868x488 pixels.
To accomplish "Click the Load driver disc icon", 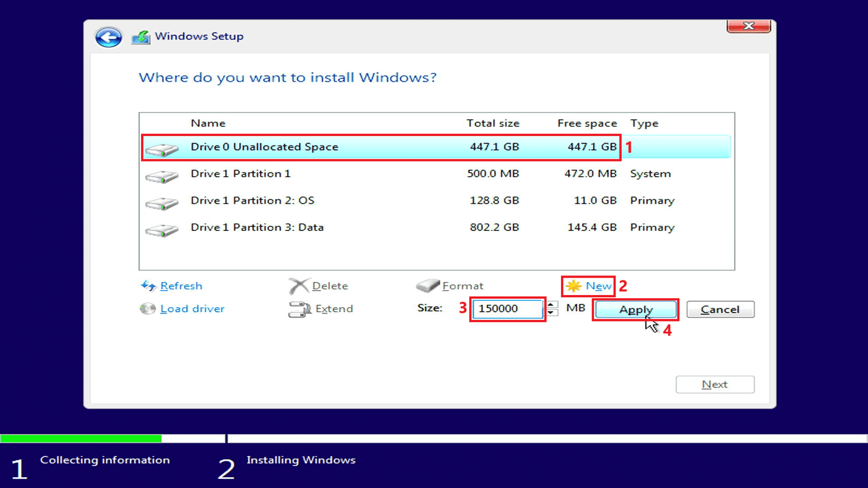I will (x=148, y=309).
